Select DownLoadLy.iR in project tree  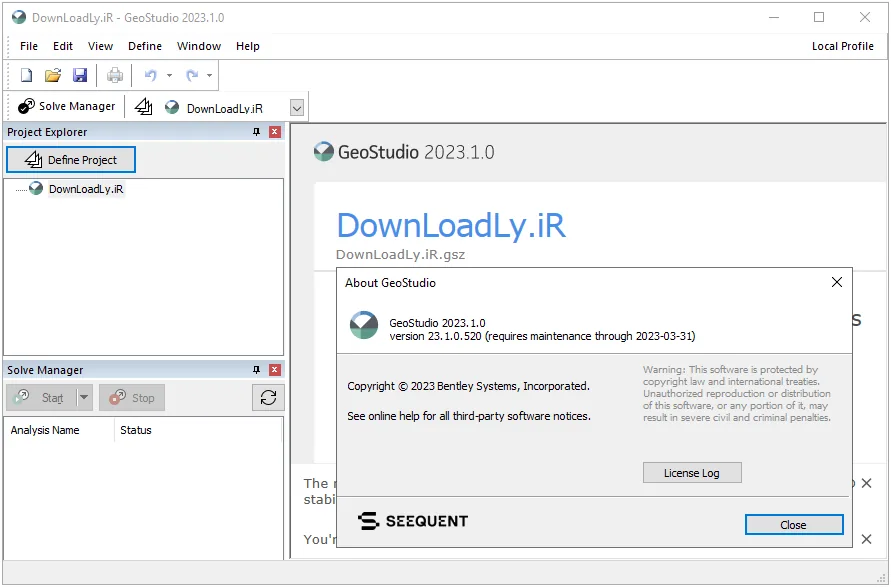click(86, 189)
